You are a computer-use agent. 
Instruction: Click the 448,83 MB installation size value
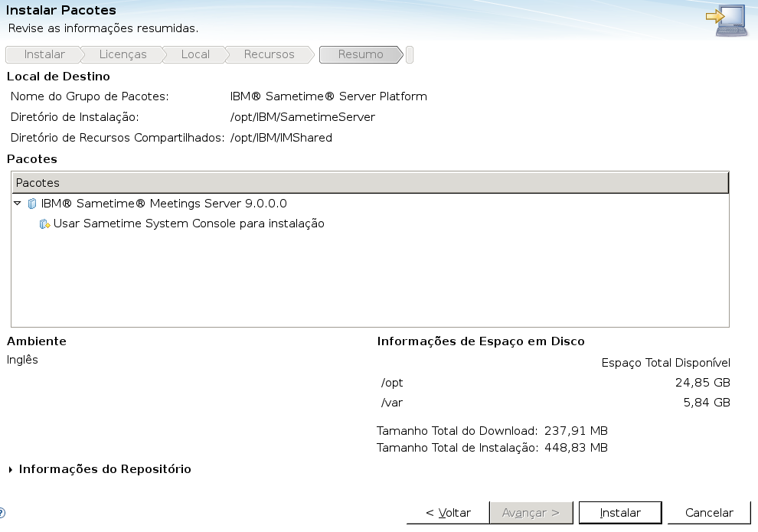tap(576, 448)
